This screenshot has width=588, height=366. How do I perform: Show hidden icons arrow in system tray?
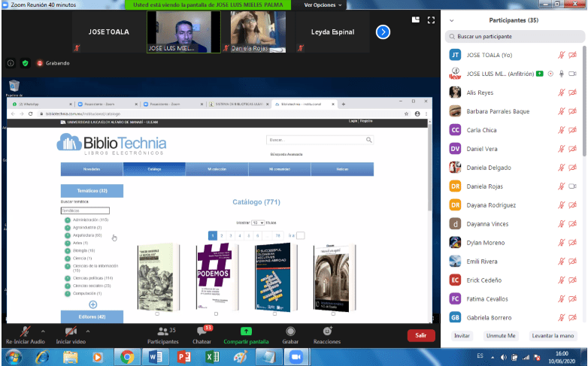click(x=493, y=358)
